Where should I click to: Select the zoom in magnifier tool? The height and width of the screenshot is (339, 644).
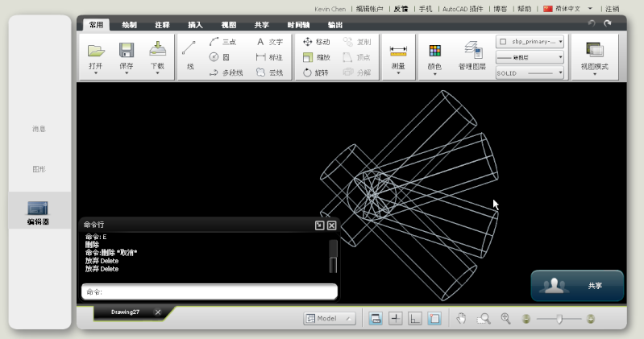click(505, 319)
